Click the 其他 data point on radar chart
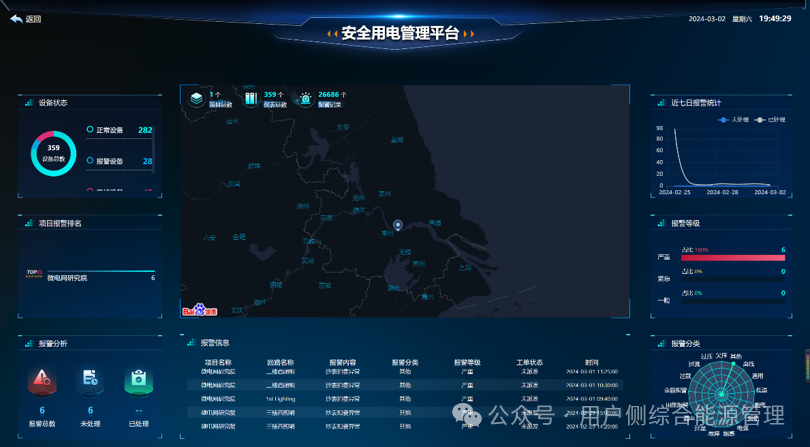 734,364
